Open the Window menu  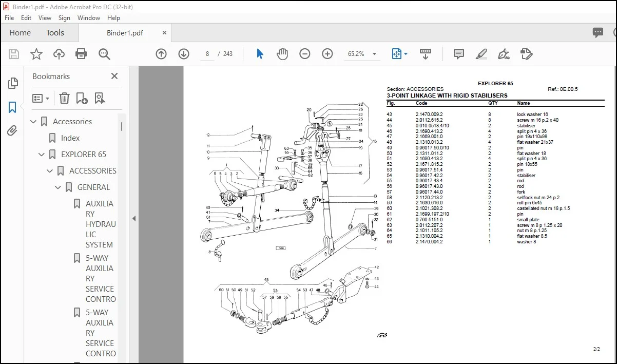point(89,17)
